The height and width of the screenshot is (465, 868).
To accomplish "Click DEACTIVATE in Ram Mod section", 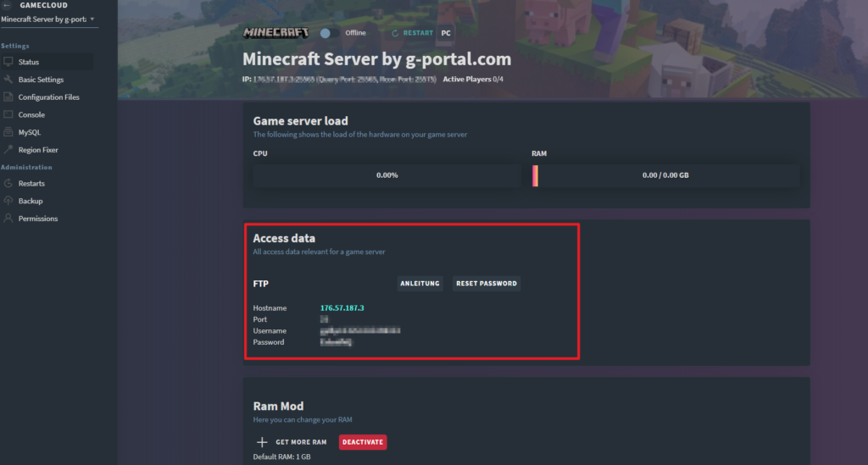I will 363,442.
